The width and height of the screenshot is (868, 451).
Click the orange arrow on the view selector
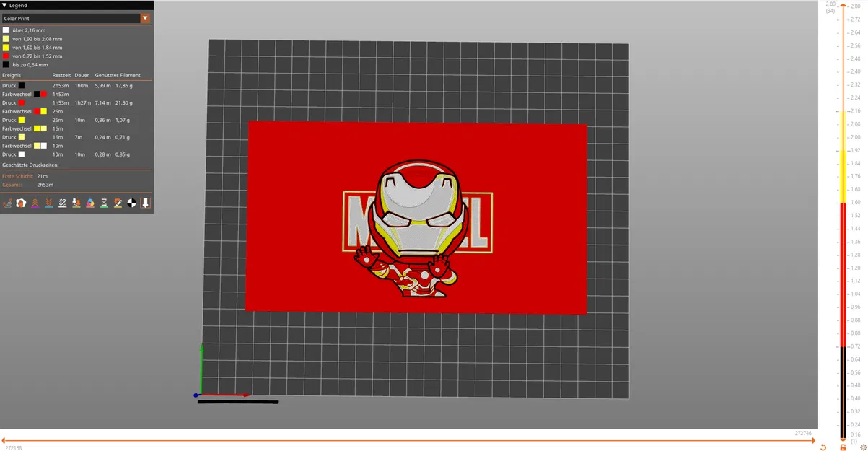pos(146,18)
